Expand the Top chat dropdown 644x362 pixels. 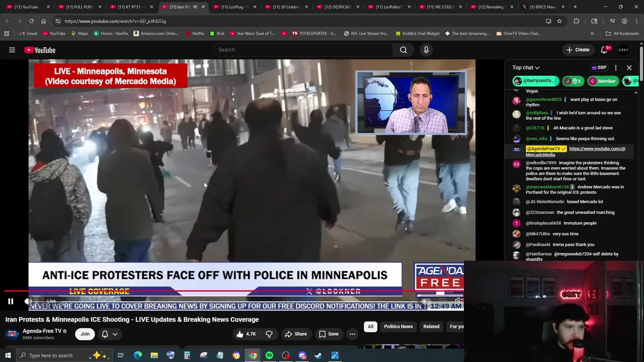526,67
